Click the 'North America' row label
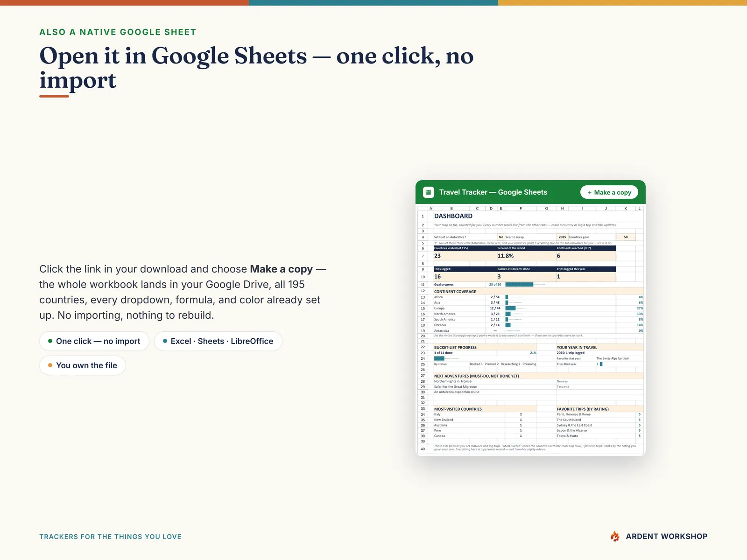The height and width of the screenshot is (560, 747). click(x=445, y=314)
